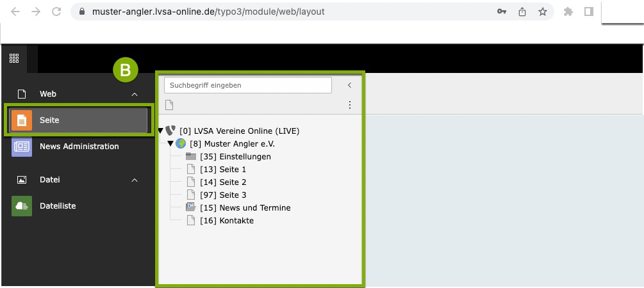Collapse the LVSA Vereine Online root node
644x288 pixels.
point(161,131)
